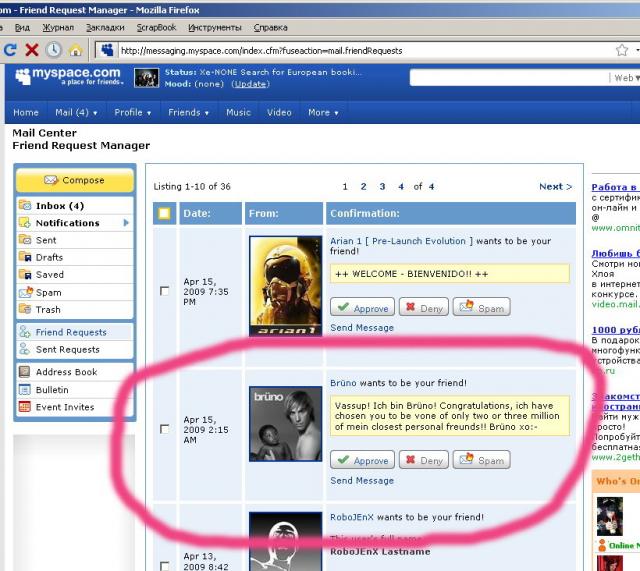Viewport: 640px width, 571px height.
Task: Deny Arian 1 friend request
Action: click(424, 307)
